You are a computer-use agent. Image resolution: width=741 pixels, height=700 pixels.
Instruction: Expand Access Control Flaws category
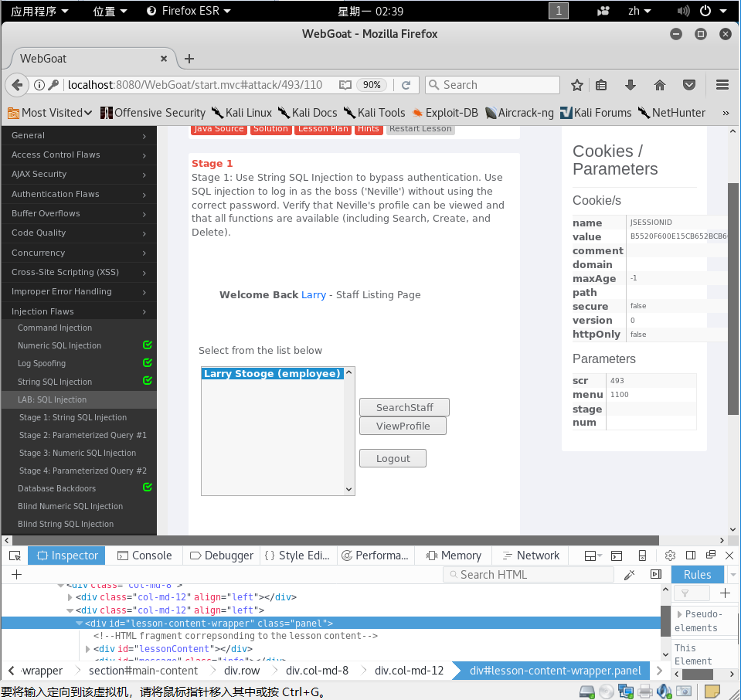(x=79, y=155)
